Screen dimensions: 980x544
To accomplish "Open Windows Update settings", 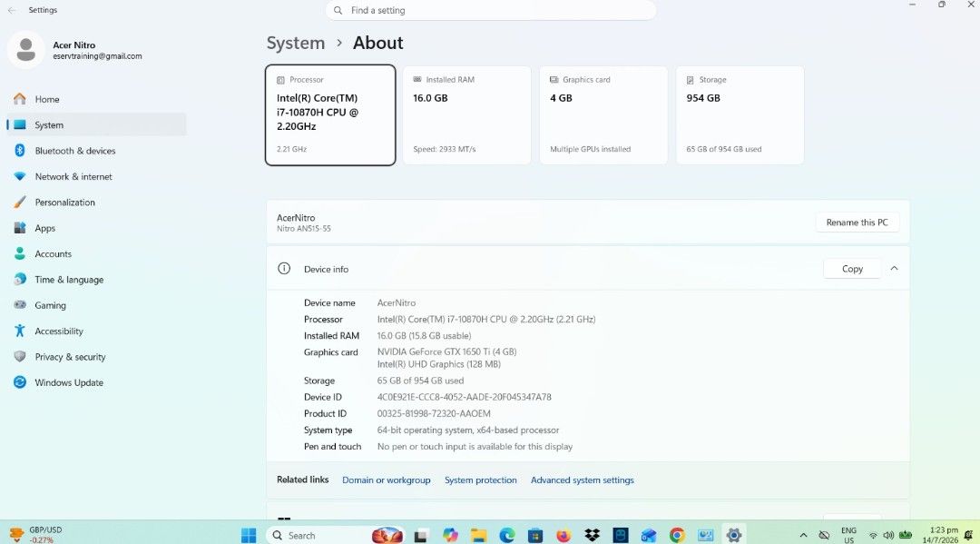I will (x=97, y=382).
